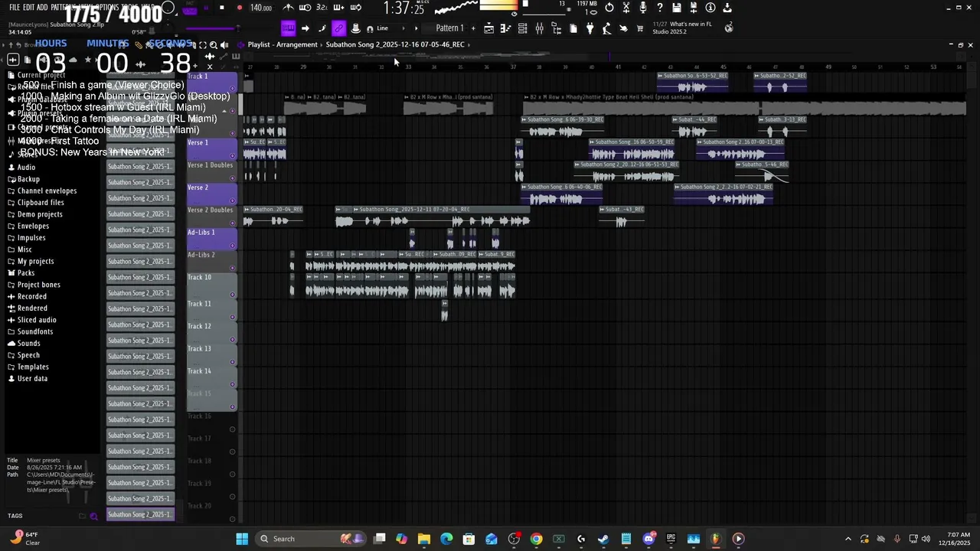The width and height of the screenshot is (980, 551).
Task: Open the Browser tree view icon
Action: click(x=556, y=28)
